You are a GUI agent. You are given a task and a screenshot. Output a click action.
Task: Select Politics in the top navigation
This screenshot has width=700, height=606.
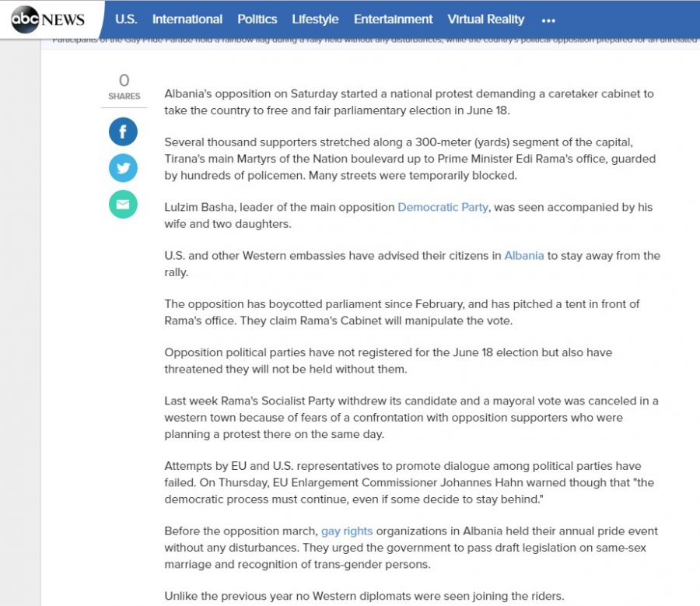(x=257, y=19)
